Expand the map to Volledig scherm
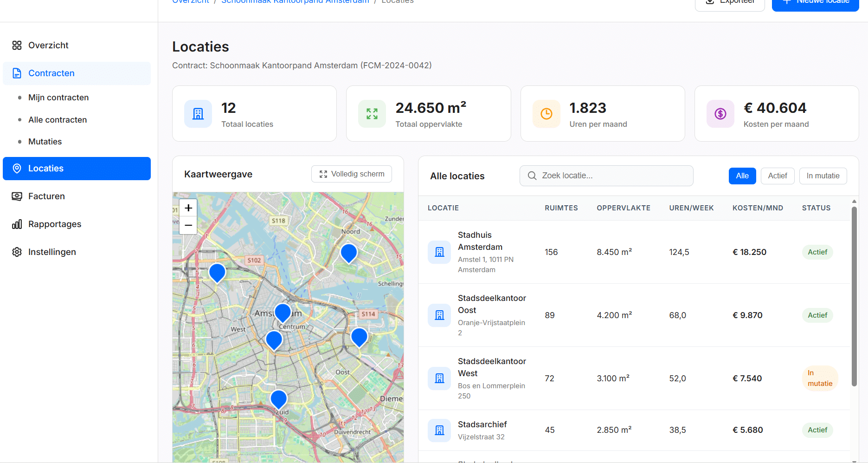 pos(351,174)
